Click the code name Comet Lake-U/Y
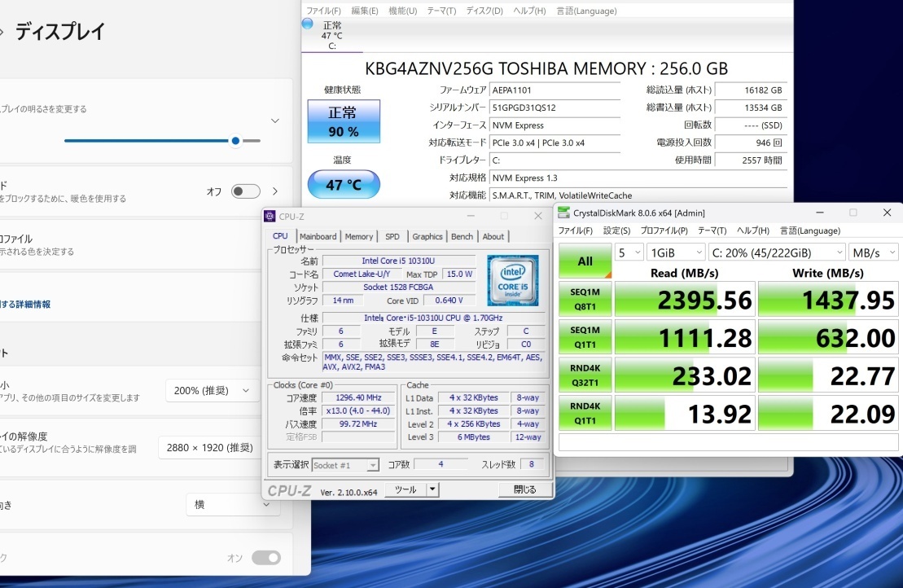The image size is (903, 588). click(x=362, y=274)
